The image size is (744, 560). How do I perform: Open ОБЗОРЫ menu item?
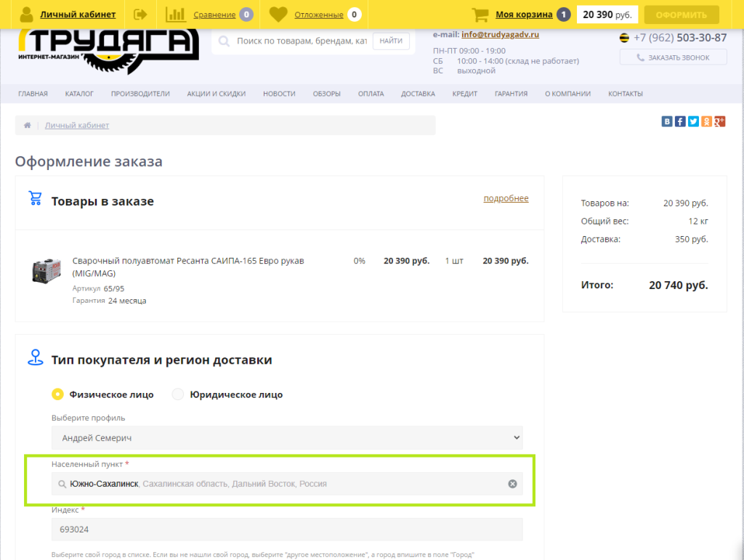[326, 94]
